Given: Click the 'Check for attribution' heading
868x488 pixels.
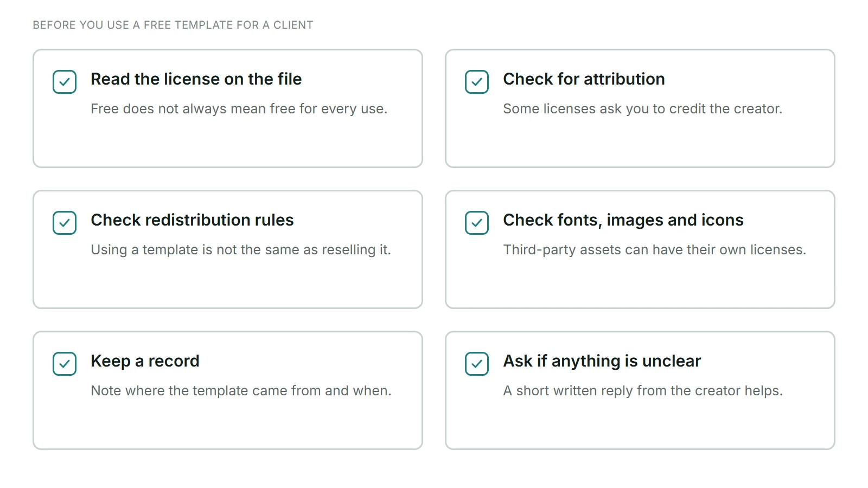Looking at the screenshot, I should pos(584,79).
